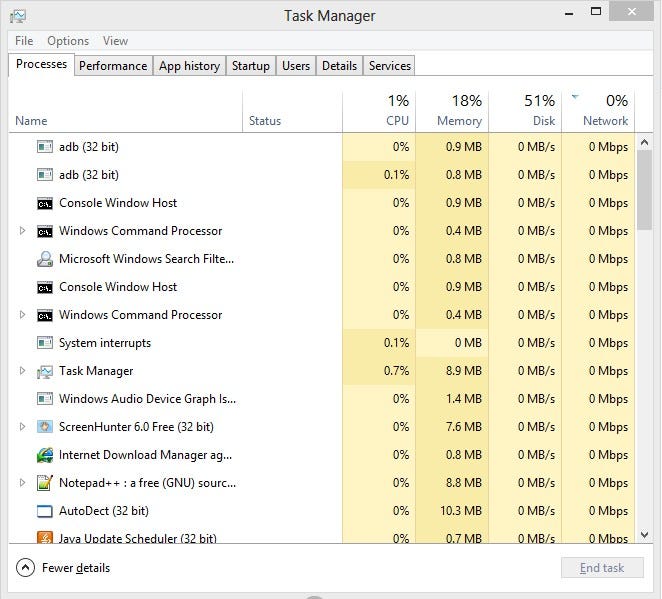Select the Microsoft Windows Search Filter row
The image size is (662, 599).
322,259
